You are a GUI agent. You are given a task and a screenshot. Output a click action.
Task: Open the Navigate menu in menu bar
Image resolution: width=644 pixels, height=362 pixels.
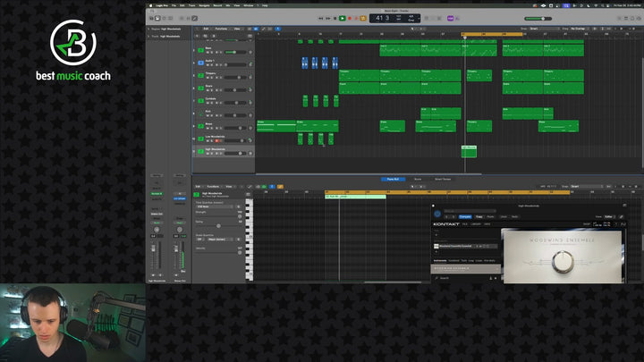pos(204,5)
